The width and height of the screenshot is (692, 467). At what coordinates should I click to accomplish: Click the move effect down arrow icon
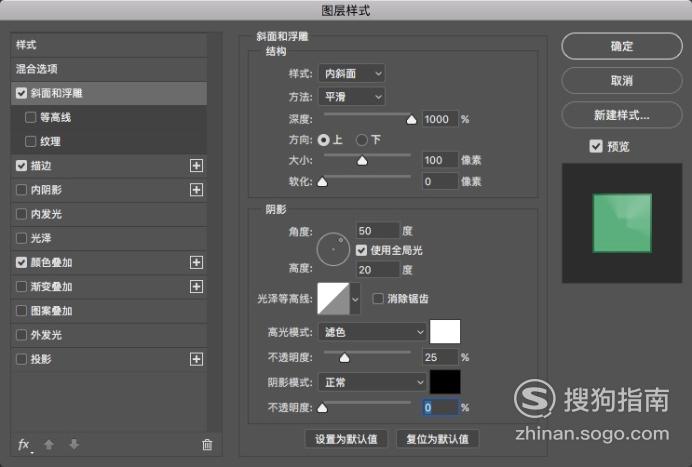[x=74, y=444]
